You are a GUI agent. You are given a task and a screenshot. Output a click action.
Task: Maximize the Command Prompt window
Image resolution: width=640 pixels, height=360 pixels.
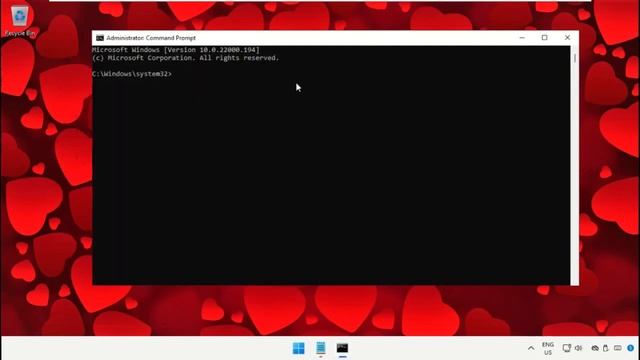(544, 38)
